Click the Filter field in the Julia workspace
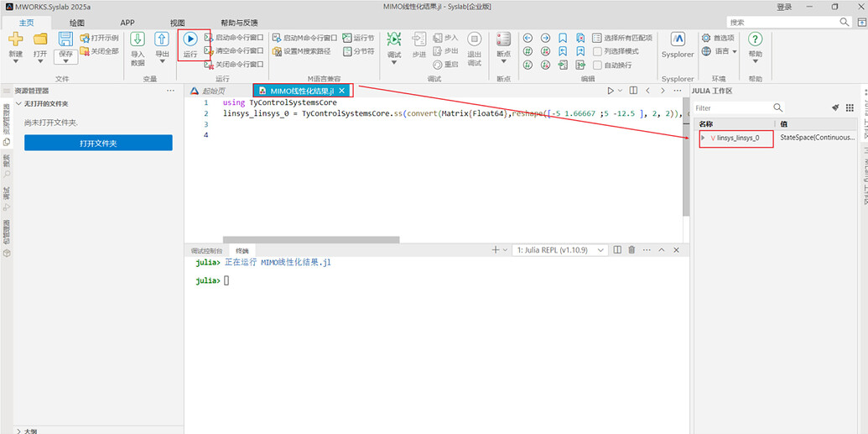 coord(738,107)
